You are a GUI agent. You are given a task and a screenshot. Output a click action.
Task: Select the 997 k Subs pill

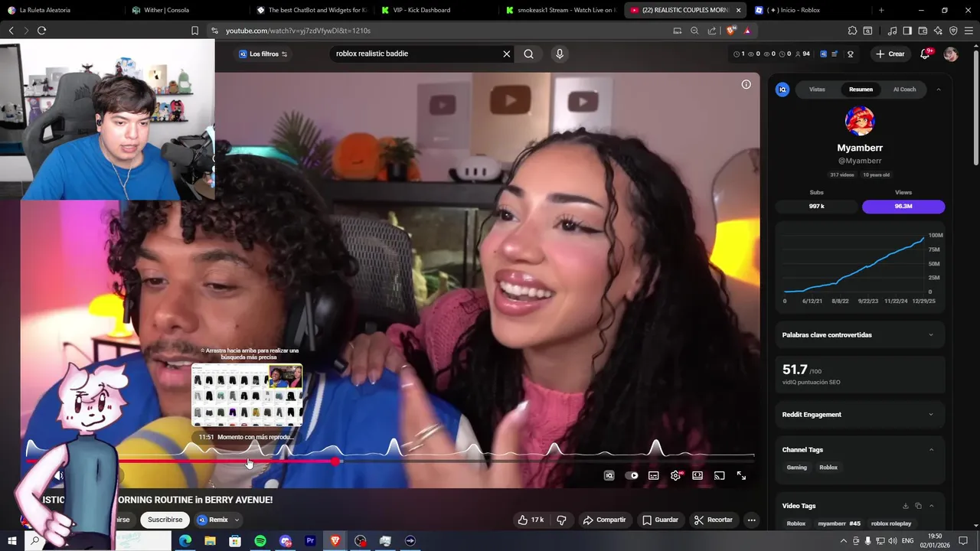pyautogui.click(x=817, y=207)
